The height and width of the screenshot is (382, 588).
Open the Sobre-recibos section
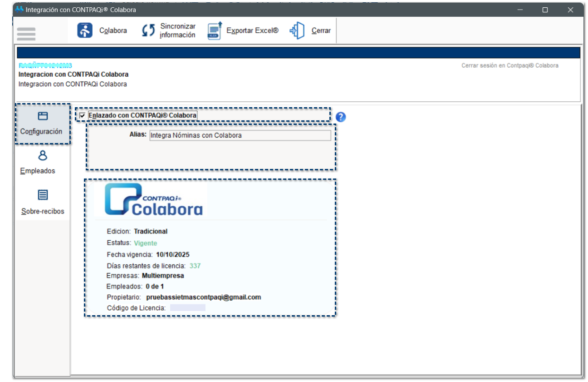[43, 202]
